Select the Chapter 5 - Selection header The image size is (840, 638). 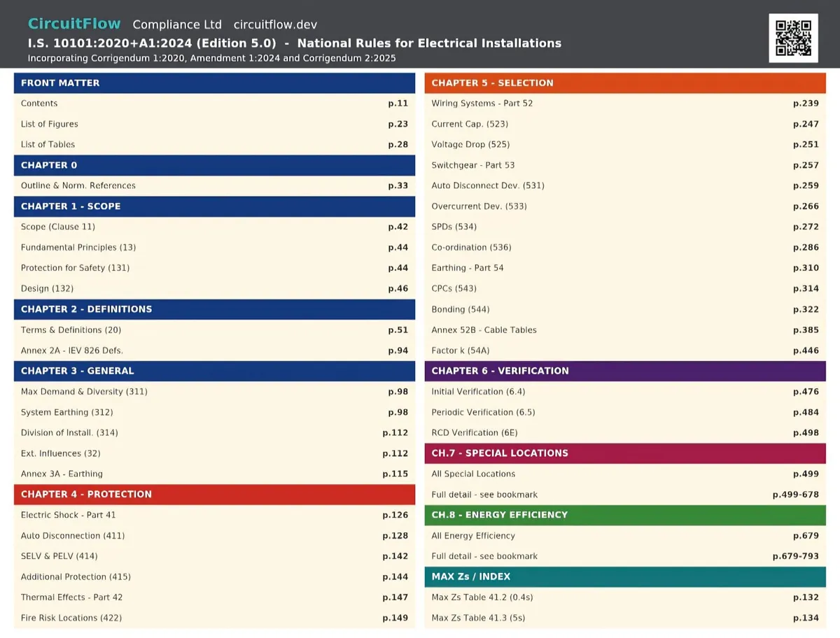[625, 83]
